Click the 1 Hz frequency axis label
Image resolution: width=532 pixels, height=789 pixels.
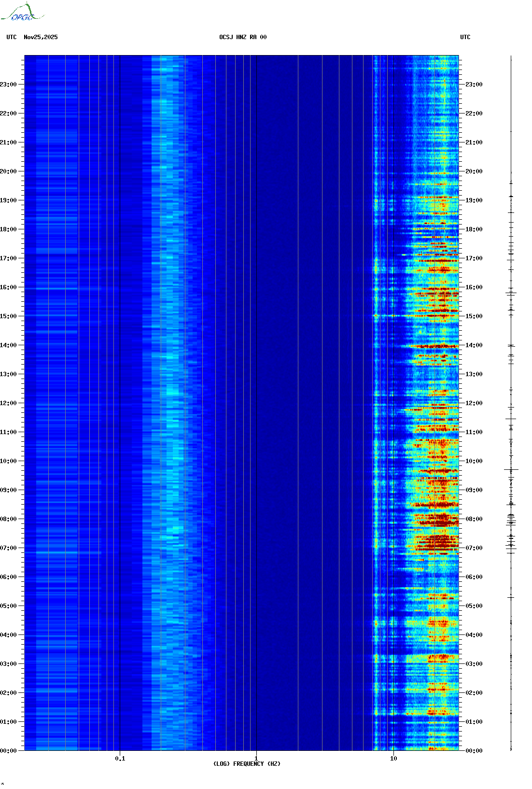tap(256, 759)
